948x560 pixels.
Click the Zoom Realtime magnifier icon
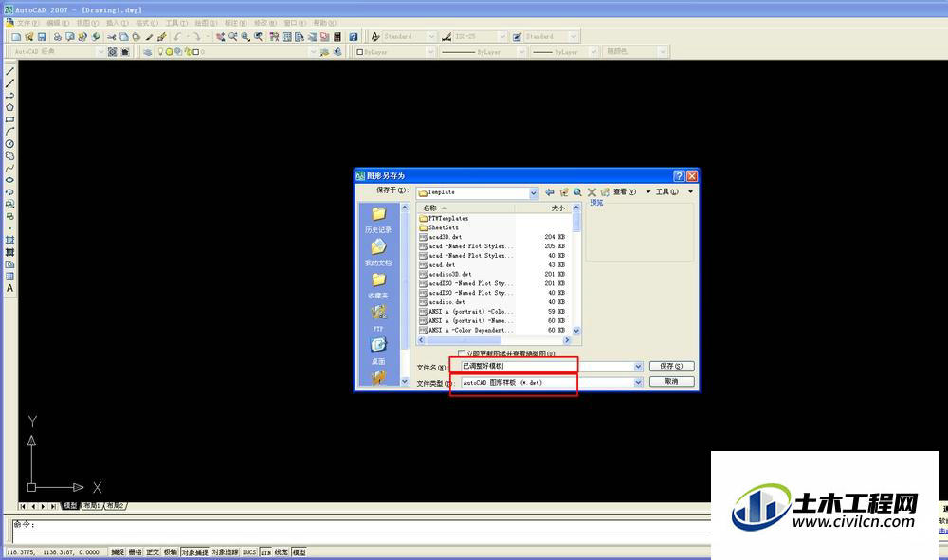[233, 37]
